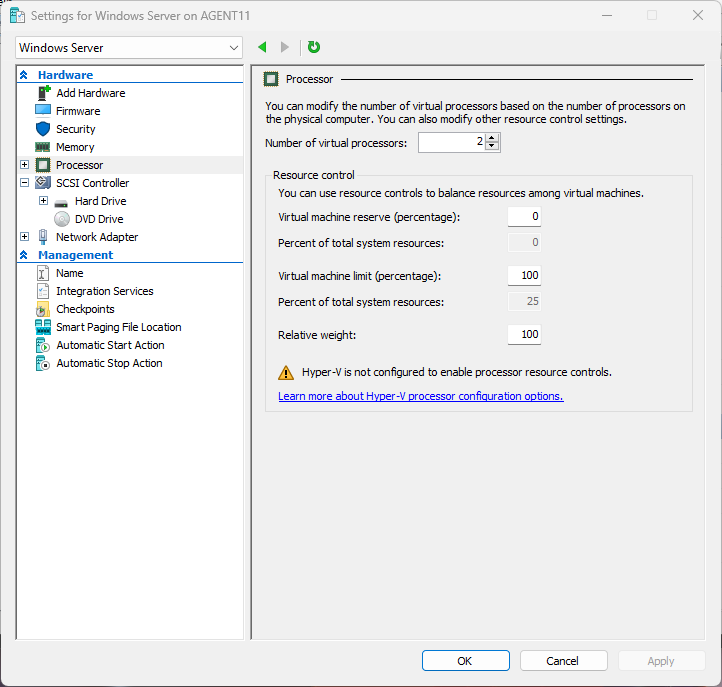The width and height of the screenshot is (722, 687).
Task: Collapse the Hardware section header
Action: pos(24,75)
